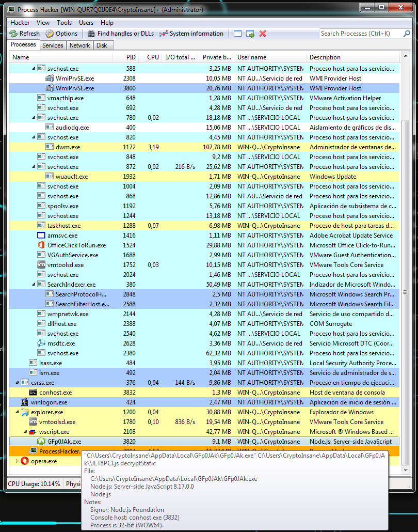Select the dllhost.exe row
Image resolution: width=418 pixels, height=532 pixels.
click(204, 324)
